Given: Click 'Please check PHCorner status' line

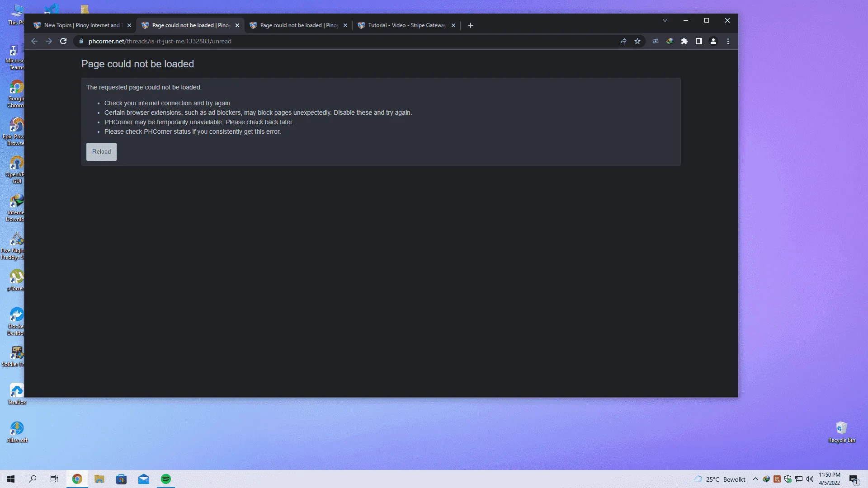Looking at the screenshot, I should [x=193, y=131].
